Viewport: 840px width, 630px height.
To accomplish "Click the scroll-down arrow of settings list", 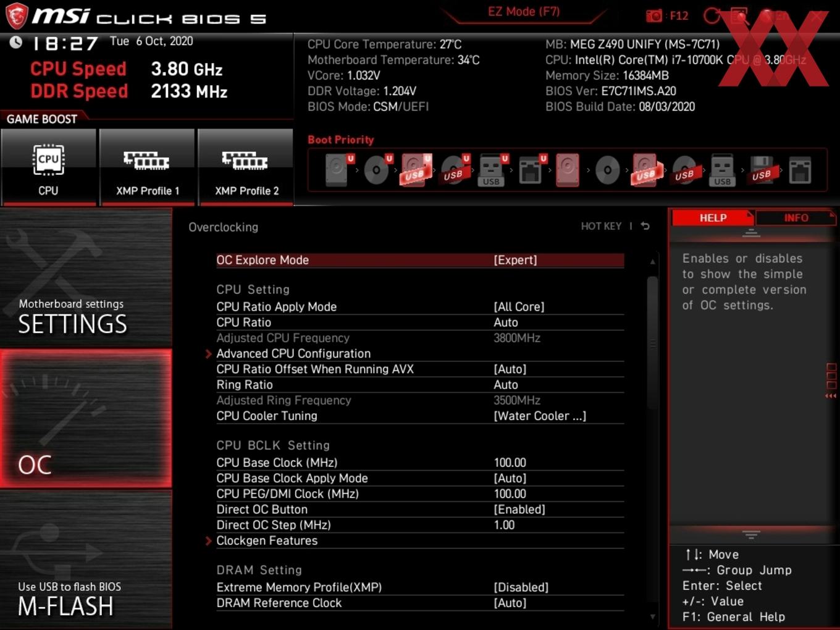I will [652, 616].
